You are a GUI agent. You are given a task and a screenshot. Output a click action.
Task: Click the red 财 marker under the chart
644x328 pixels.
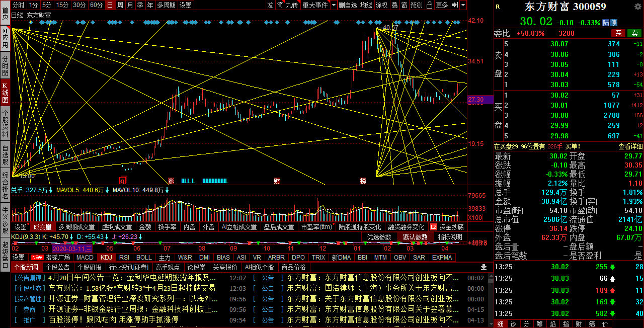pyautogui.click(x=277, y=180)
